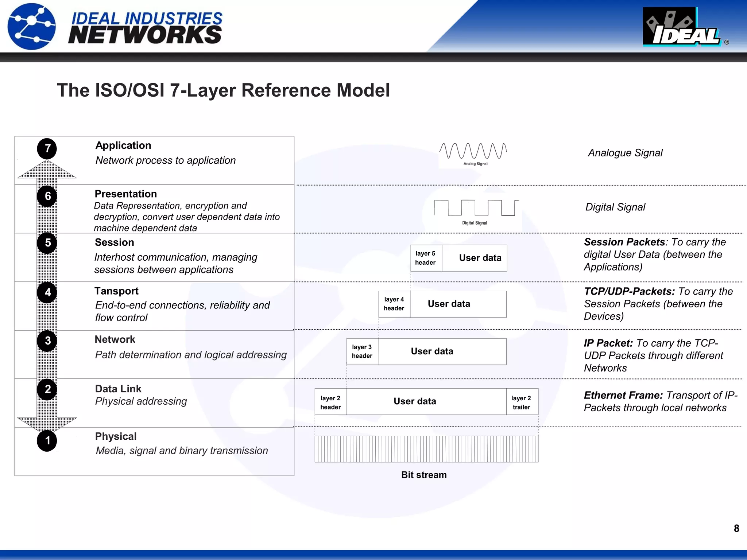Click the analog sine wave graphic
747x560 pixels.
point(473,151)
